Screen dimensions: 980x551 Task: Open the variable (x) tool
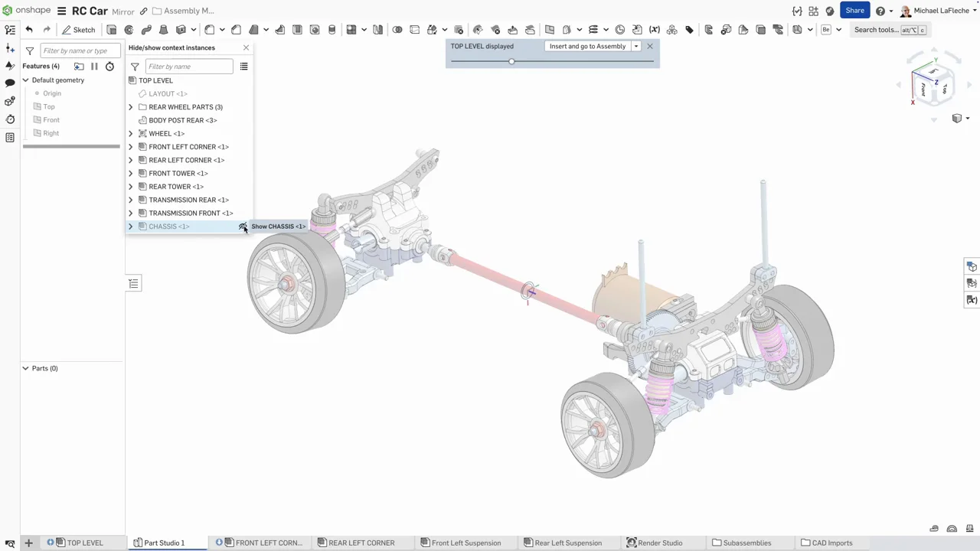[654, 30]
